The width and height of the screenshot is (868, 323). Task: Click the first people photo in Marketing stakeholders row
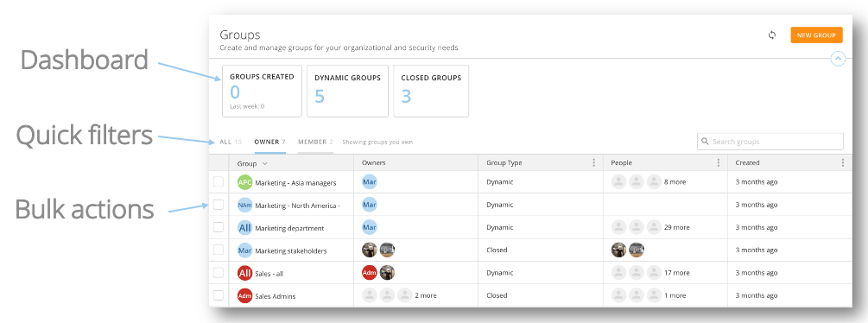[x=618, y=250]
